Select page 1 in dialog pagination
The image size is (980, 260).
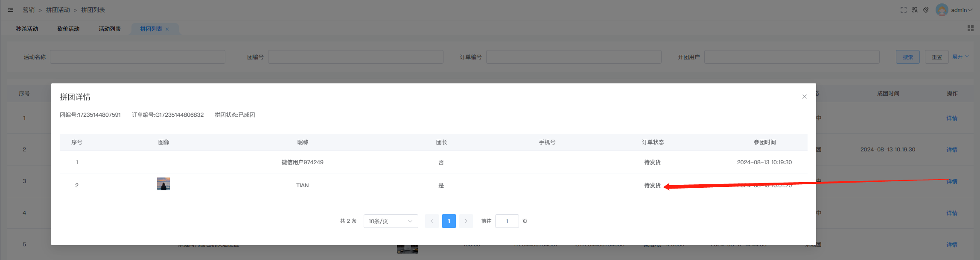tap(449, 221)
